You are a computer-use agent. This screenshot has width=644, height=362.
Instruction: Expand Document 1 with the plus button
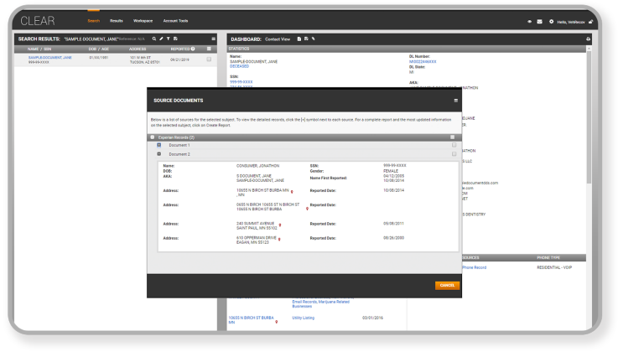click(159, 145)
